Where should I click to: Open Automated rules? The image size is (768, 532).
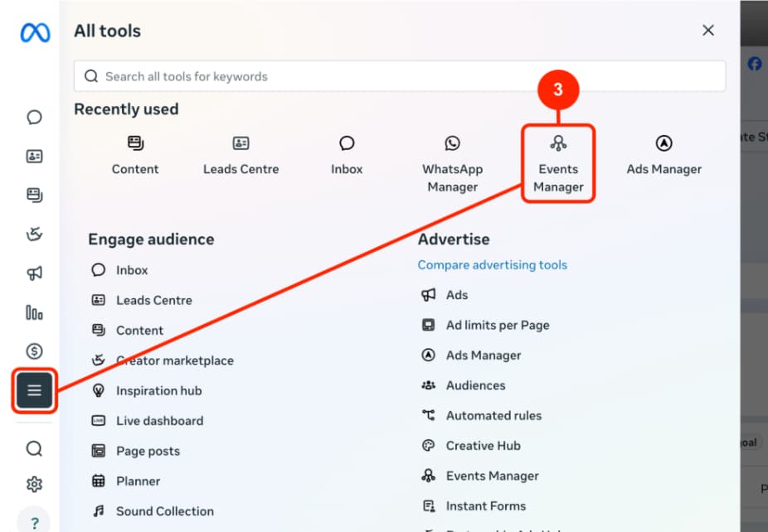pyautogui.click(x=481, y=415)
